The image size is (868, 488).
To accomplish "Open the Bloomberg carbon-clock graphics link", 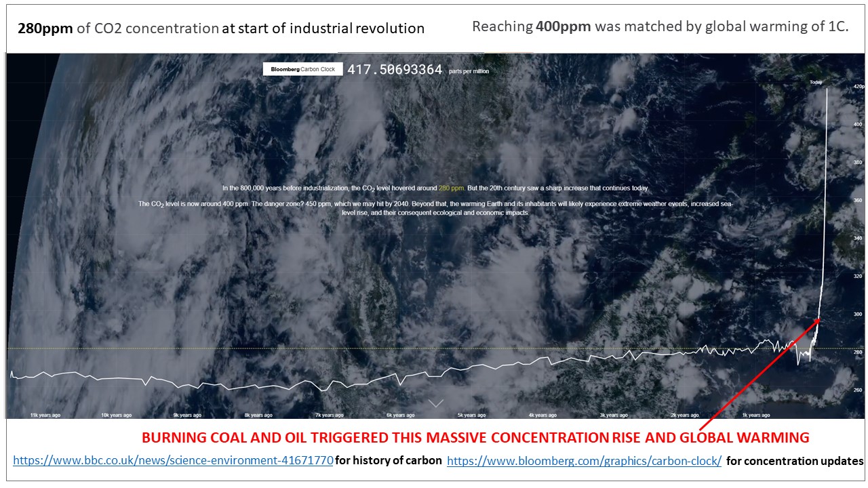I will (x=585, y=461).
